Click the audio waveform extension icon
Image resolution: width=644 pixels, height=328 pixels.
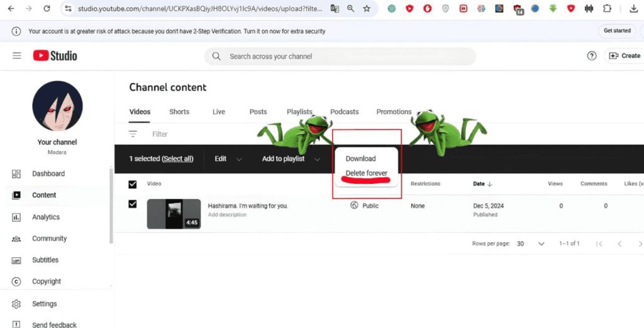[x=589, y=8]
